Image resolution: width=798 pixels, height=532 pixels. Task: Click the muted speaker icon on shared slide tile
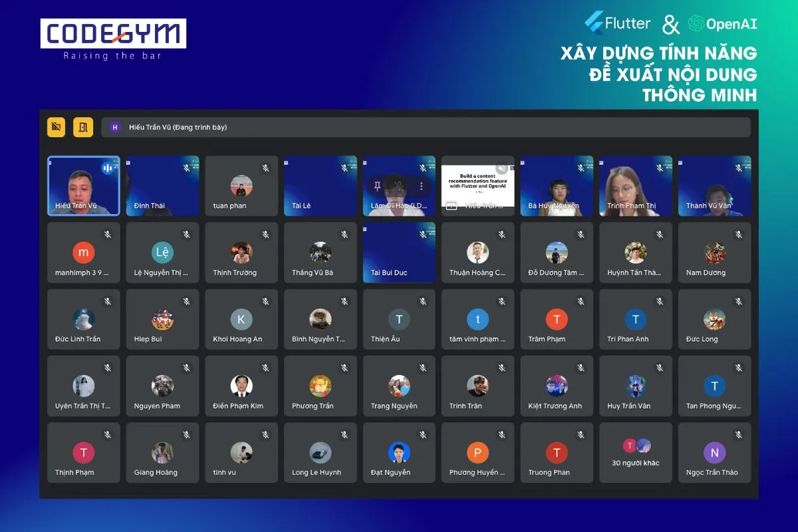tap(502, 168)
